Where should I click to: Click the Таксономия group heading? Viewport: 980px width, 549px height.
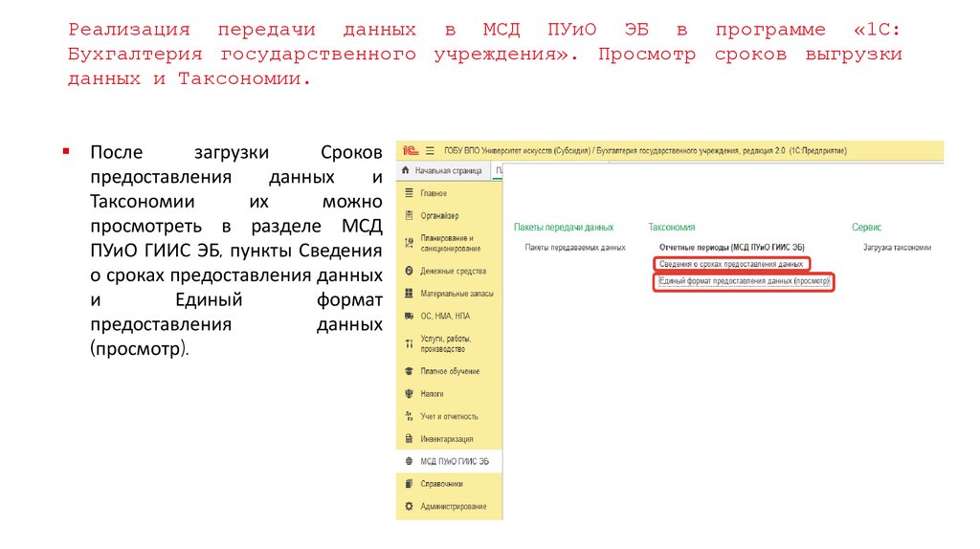click(x=671, y=228)
